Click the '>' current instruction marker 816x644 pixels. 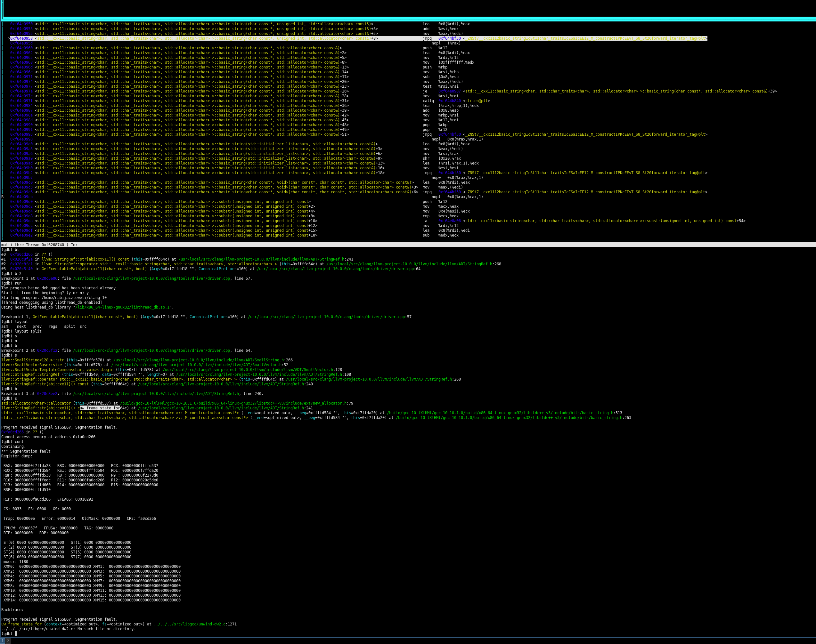pyautogui.click(x=9, y=38)
